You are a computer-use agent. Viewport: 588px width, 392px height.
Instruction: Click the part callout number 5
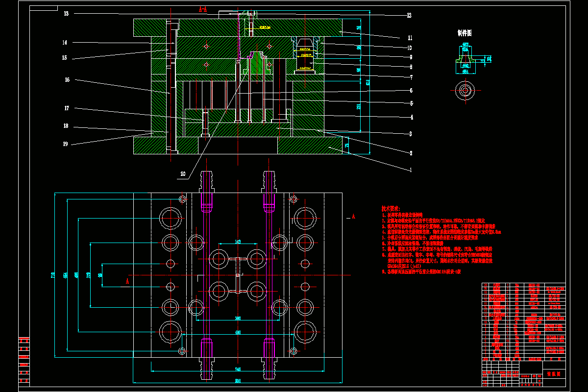point(411,103)
